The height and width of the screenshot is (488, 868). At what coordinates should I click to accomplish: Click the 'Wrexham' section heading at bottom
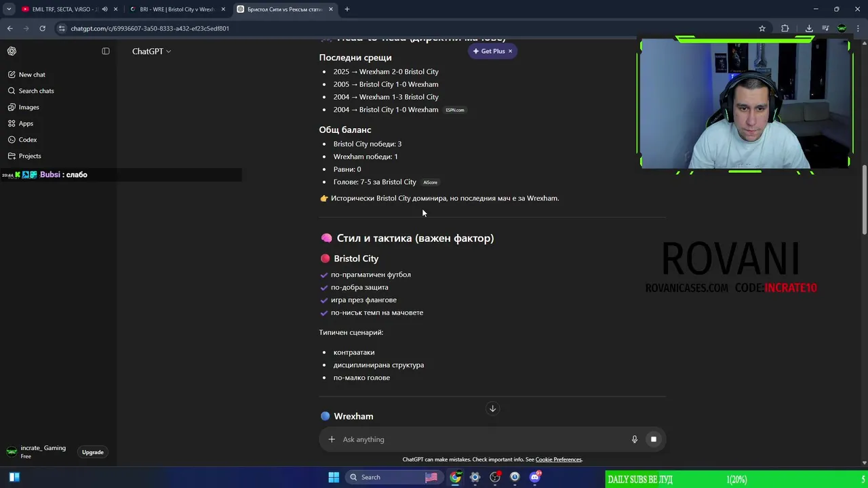point(353,416)
